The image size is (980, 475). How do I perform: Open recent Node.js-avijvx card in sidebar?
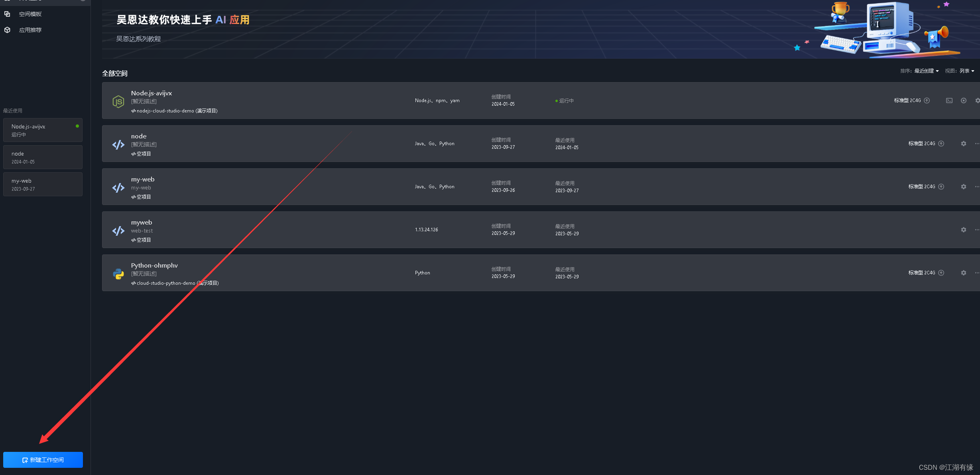point(43,130)
